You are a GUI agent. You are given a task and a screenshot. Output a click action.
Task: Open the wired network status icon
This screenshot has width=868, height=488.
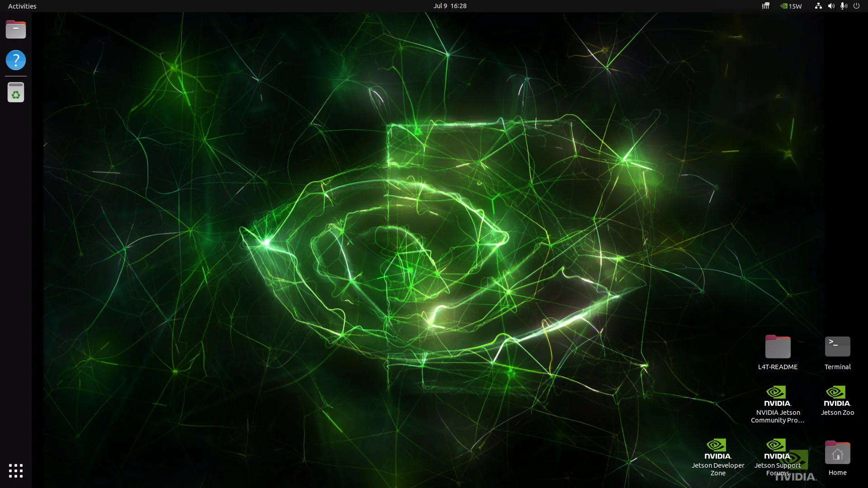pyautogui.click(x=818, y=6)
